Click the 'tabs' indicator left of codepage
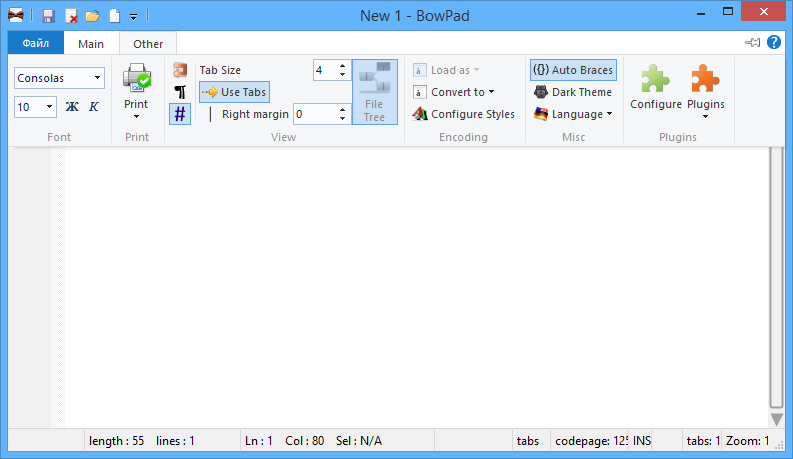This screenshot has height=459, width=793. (x=528, y=441)
